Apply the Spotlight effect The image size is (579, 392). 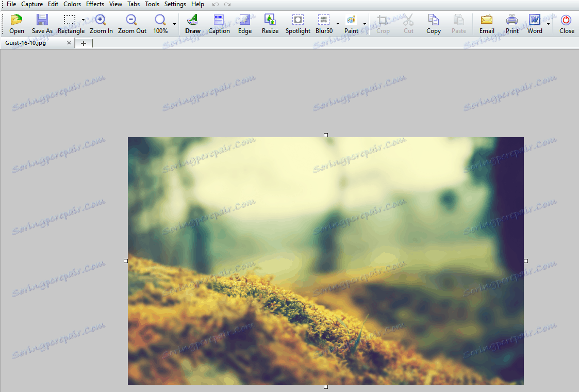pos(297,24)
